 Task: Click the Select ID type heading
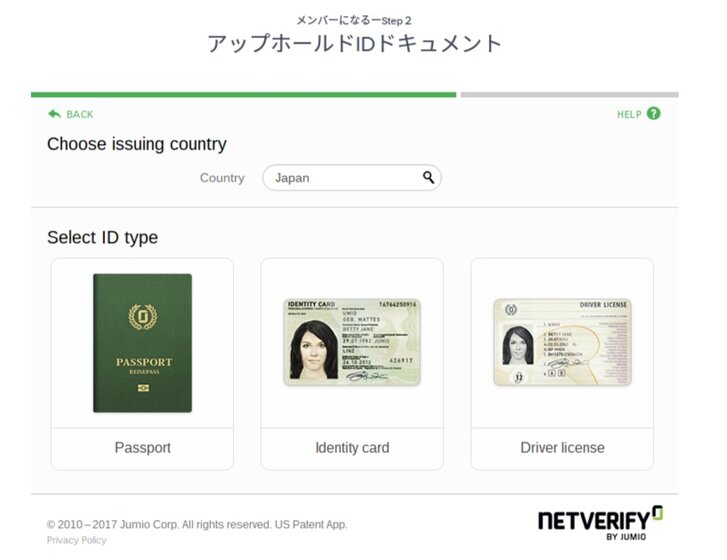pyautogui.click(x=102, y=237)
